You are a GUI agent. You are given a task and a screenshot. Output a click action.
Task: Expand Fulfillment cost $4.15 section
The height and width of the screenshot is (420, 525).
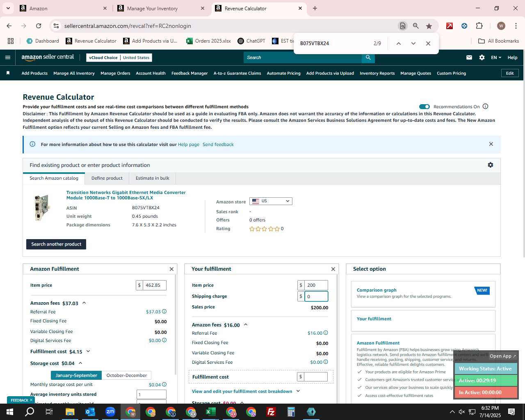pos(88,352)
